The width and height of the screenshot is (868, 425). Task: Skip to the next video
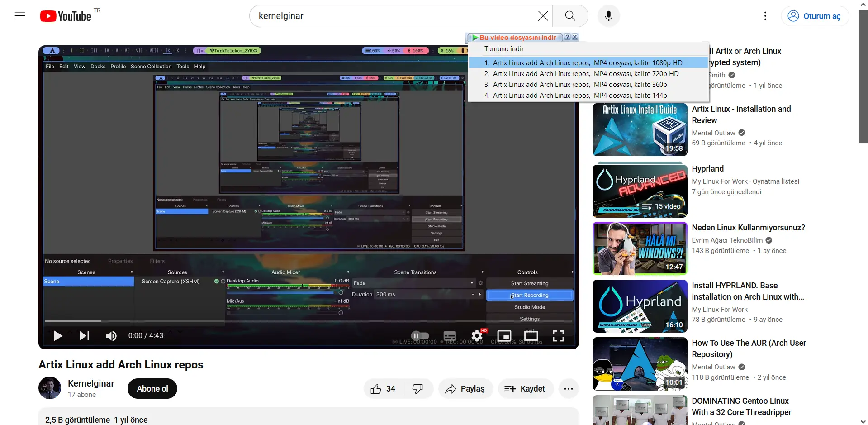pyautogui.click(x=85, y=336)
